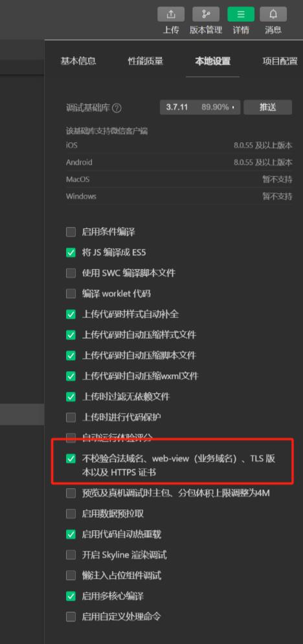Switch to the 性能质量 tab

[x=146, y=61]
